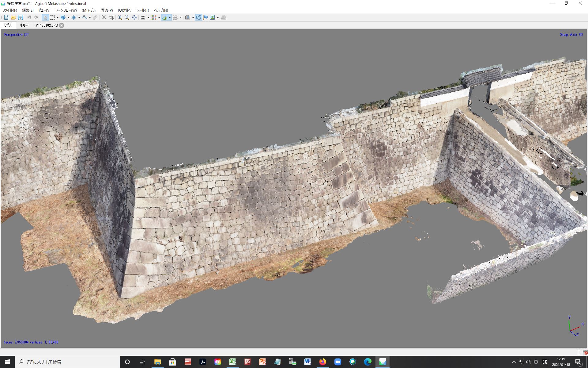The image size is (588, 368).
Task: Click the Windows search input field
Action: [67, 362]
